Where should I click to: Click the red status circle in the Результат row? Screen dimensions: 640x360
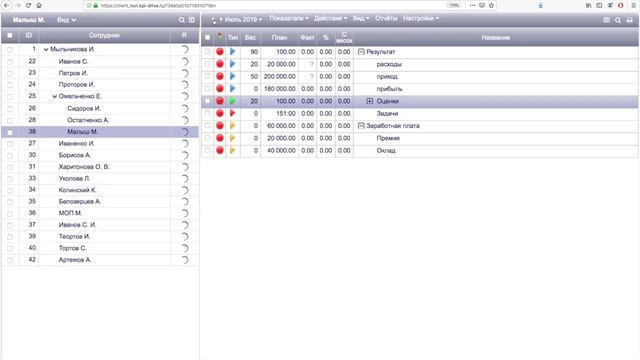[220, 51]
